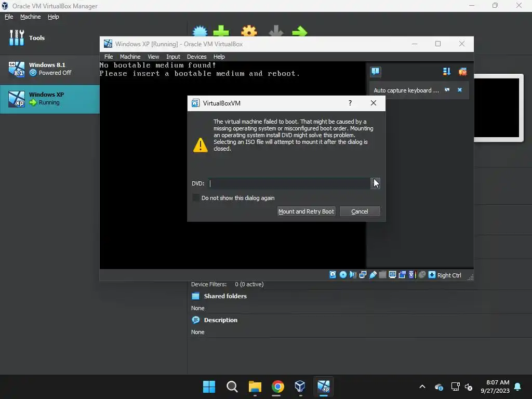Select the Windows XP running machine entry
The height and width of the screenshot is (399, 532).
(x=49, y=99)
